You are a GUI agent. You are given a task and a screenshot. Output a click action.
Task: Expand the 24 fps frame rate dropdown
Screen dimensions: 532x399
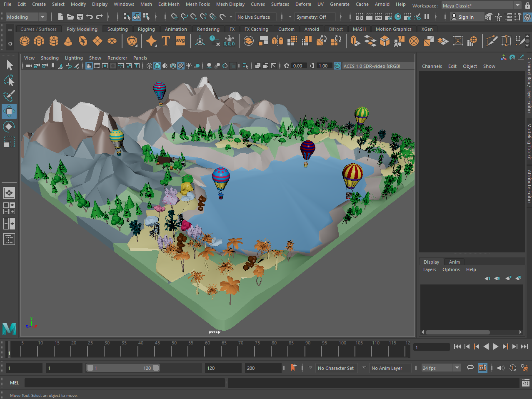tap(457, 368)
